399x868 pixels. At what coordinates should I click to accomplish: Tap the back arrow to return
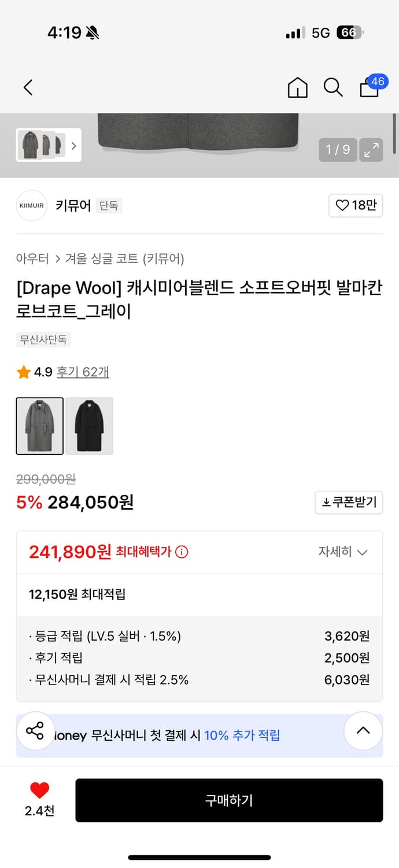click(x=28, y=87)
